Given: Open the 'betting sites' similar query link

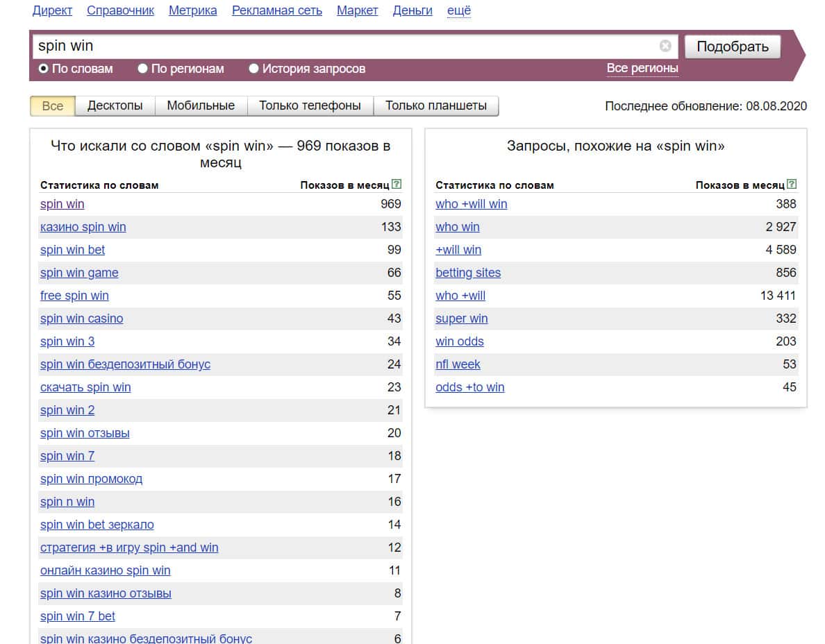Looking at the screenshot, I should point(467,273).
